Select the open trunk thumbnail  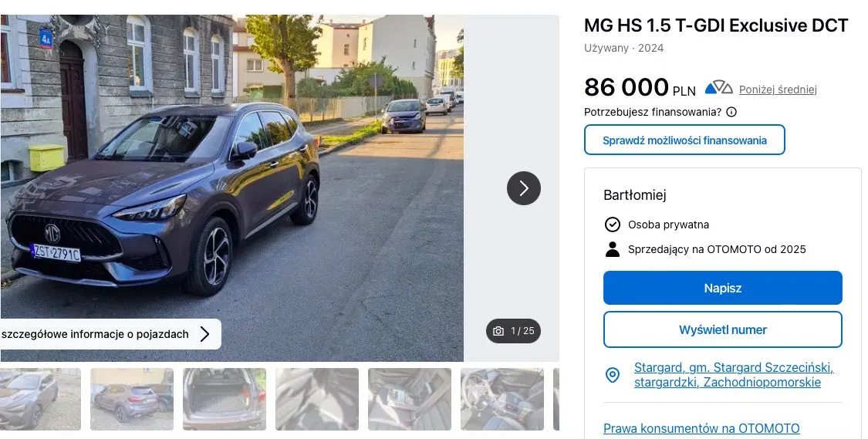225,399
